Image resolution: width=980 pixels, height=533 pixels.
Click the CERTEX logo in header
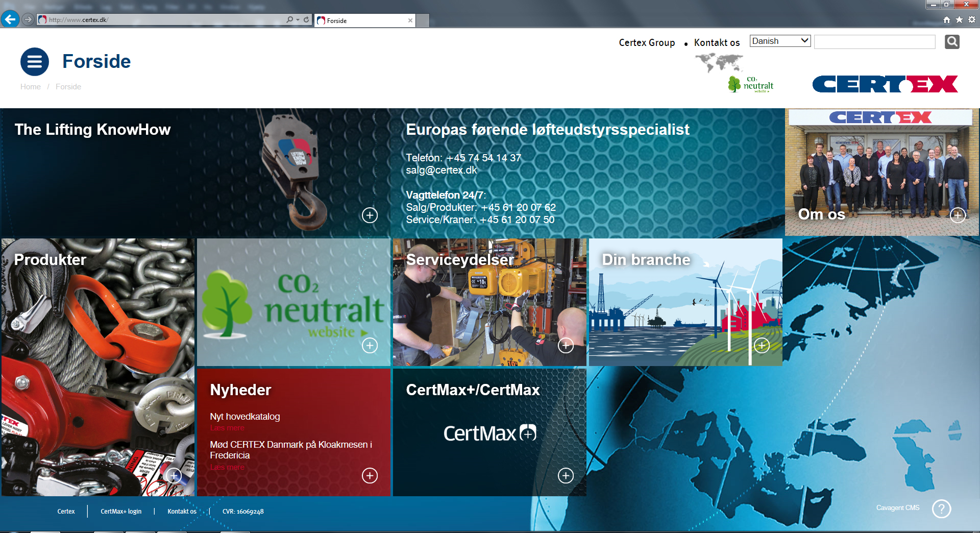885,84
